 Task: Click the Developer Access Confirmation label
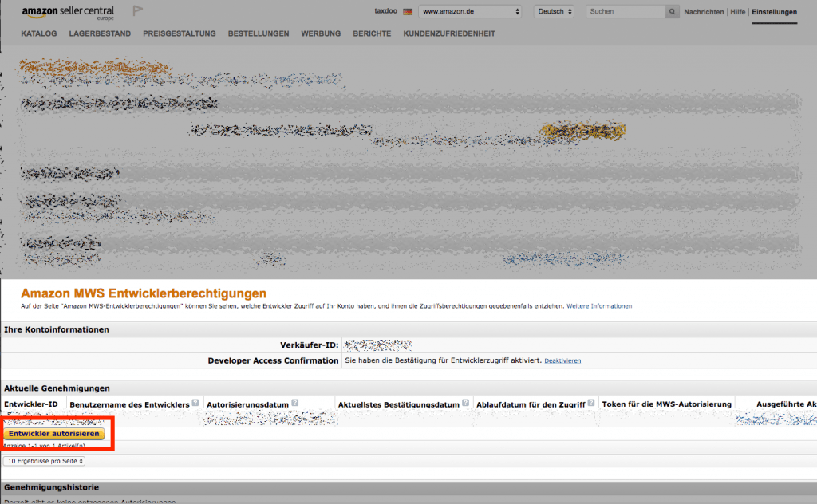[x=273, y=360]
